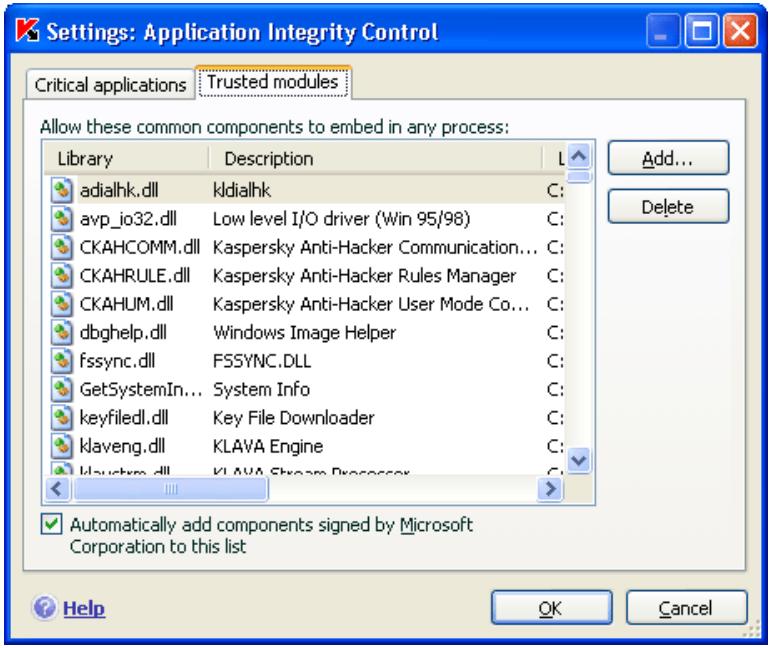Click 'Kaspersky Anti-Hacker Communication...' description

(376, 247)
